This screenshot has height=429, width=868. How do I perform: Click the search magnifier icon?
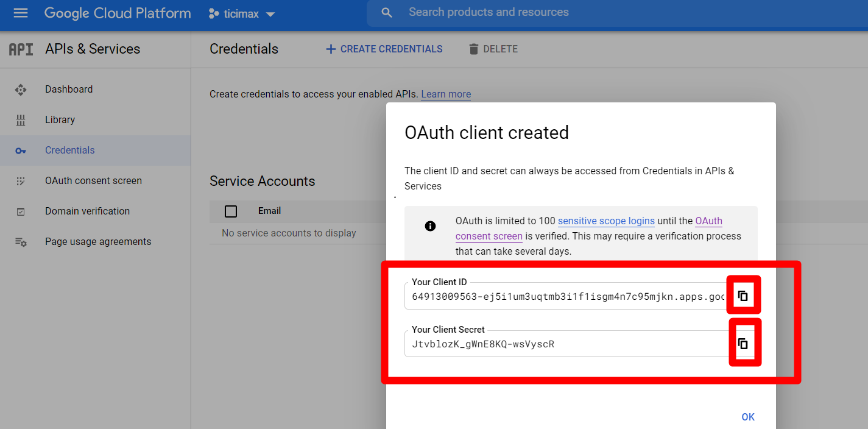[387, 13]
